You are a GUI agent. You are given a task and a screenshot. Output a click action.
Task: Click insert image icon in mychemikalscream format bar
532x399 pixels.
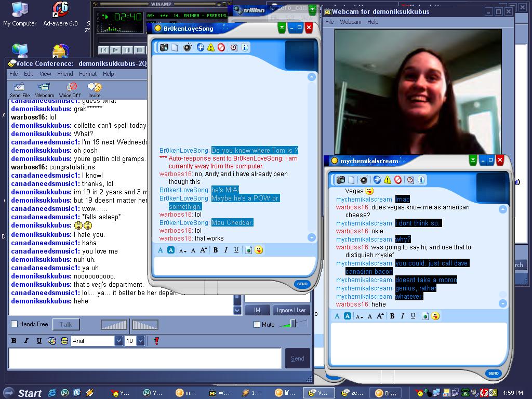tap(425, 316)
